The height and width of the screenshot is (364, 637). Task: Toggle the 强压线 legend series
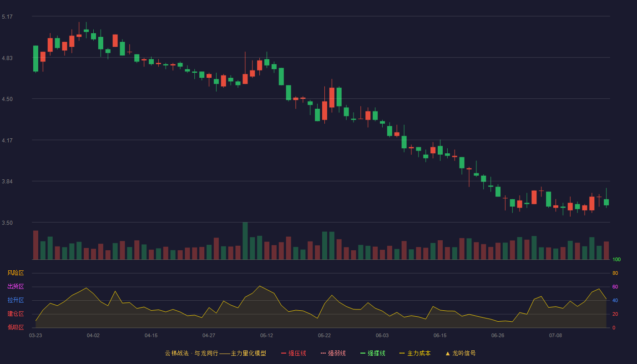pos(294,353)
